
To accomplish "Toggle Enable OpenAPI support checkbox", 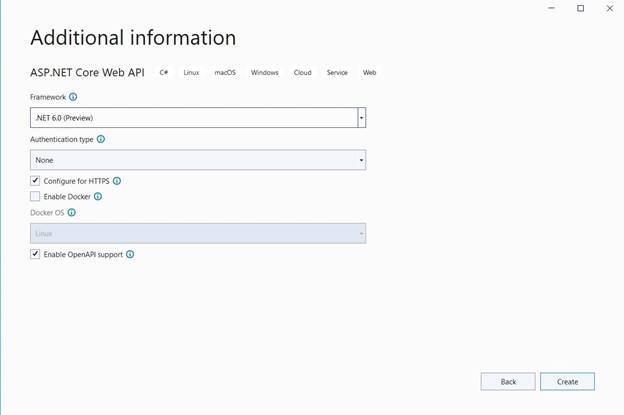I will click(x=35, y=254).
